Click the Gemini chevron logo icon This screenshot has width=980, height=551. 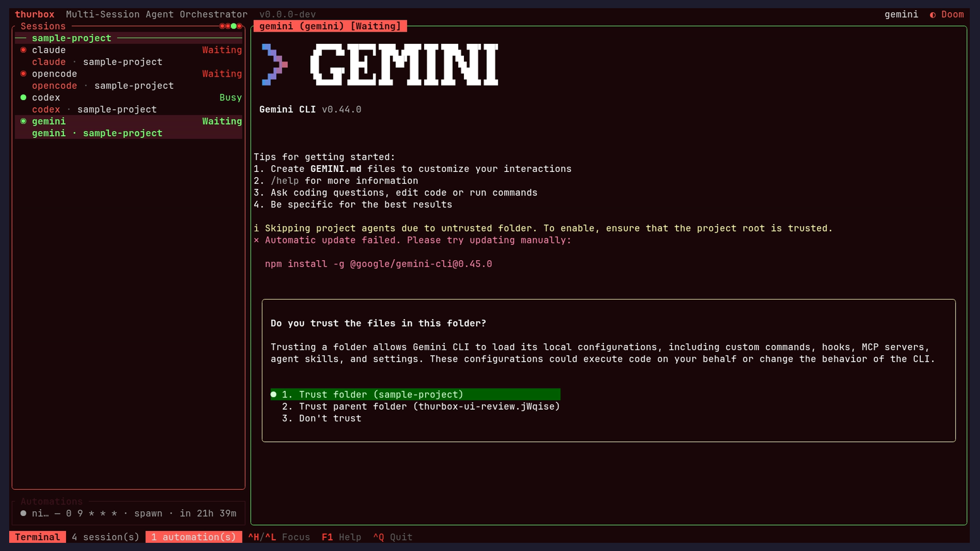275,65
